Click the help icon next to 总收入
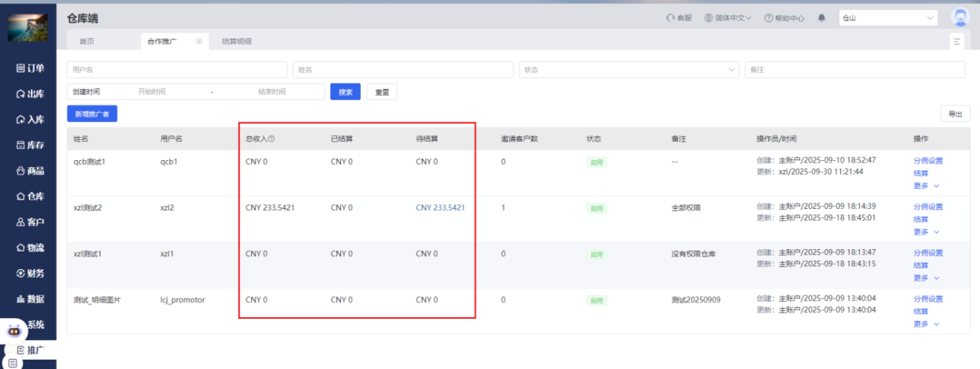Viewport: 980px width, 369px height. pos(271,139)
